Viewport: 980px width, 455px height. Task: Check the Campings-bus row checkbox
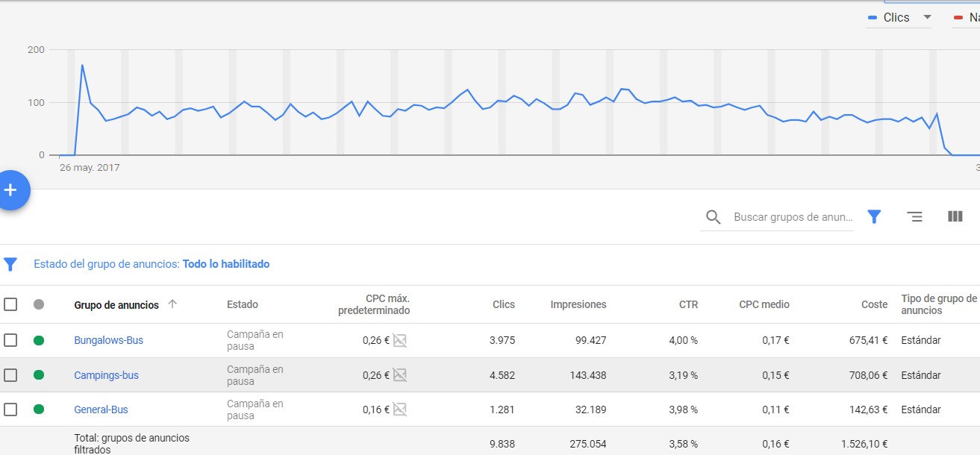[x=10, y=375]
